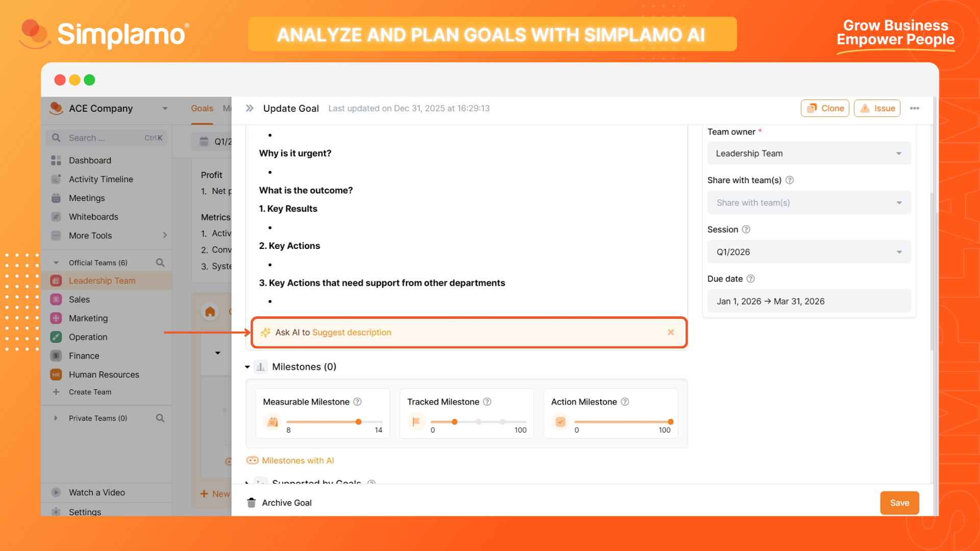Image resolution: width=980 pixels, height=551 pixels.
Task: Click the Tracked Milestone flag icon
Action: click(x=416, y=422)
